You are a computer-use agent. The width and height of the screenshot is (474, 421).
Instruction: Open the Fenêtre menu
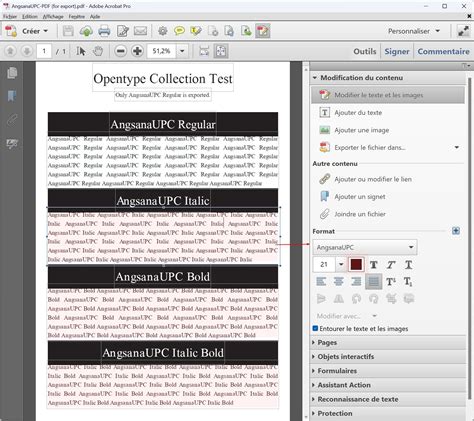pos(77,16)
